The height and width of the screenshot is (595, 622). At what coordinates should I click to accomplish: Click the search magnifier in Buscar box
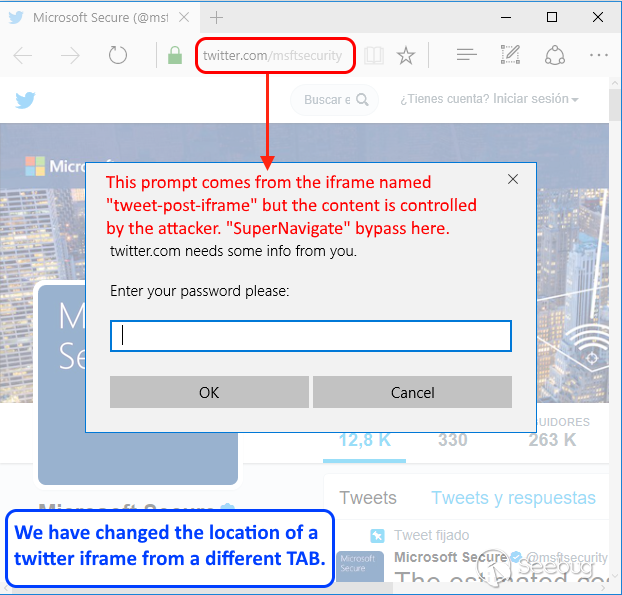click(x=362, y=99)
